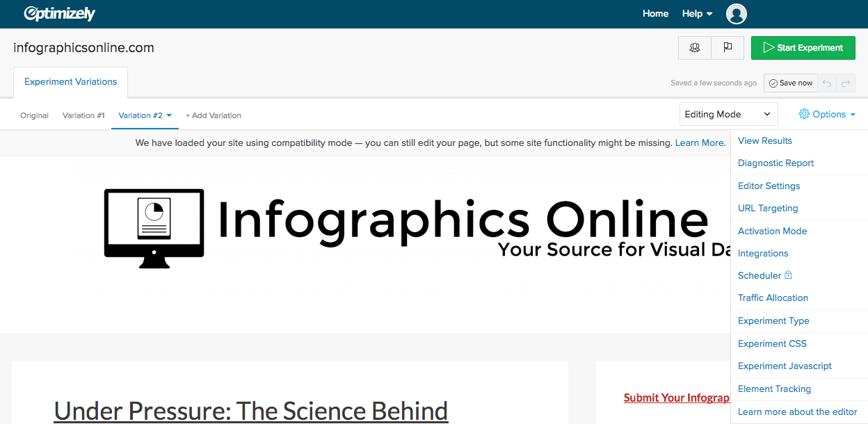This screenshot has height=424, width=868.
Task: Click the Options gear icon
Action: [x=805, y=114]
